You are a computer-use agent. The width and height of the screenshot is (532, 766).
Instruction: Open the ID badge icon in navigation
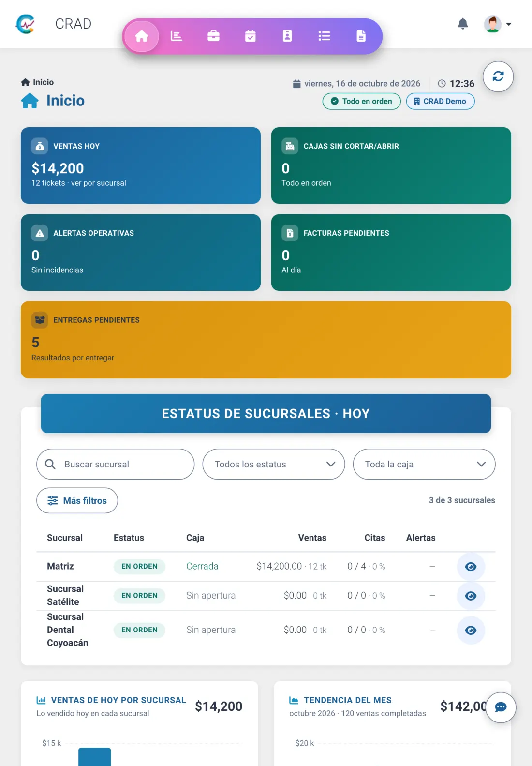click(x=287, y=36)
